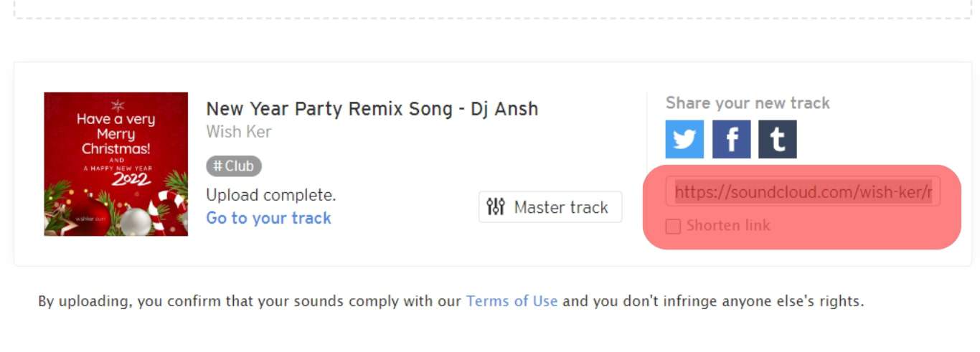Viewport: 980px width, 352px height.
Task: Click the By uploading confirmation sentence
Action: pyautogui.click(x=451, y=301)
